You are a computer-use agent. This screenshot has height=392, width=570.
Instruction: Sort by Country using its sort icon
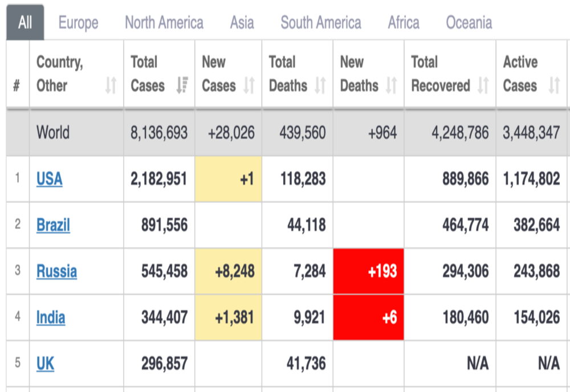[x=111, y=86]
